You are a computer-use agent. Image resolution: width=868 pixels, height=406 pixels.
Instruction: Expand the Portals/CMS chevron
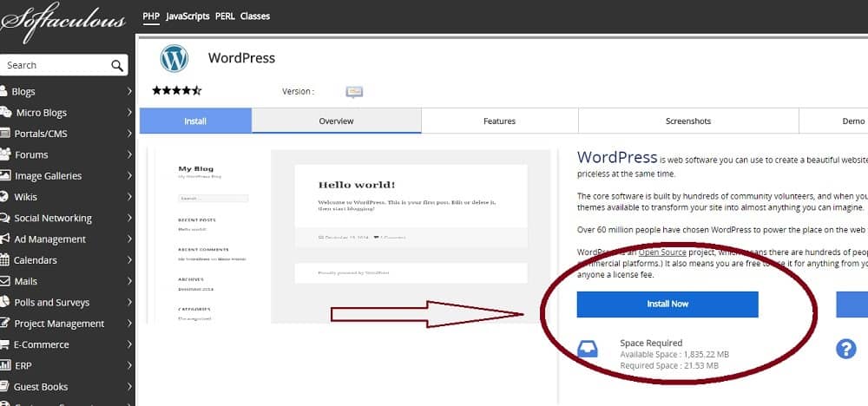(129, 134)
